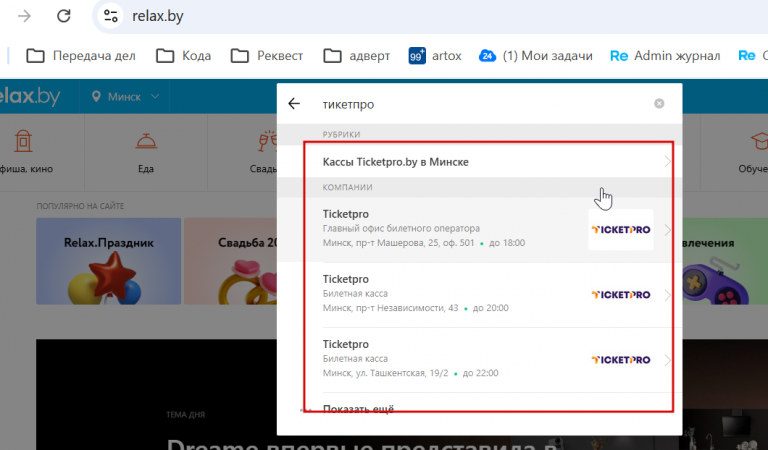Click the до 22:00 working hours text
This screenshot has height=450, width=768.
[x=480, y=373]
